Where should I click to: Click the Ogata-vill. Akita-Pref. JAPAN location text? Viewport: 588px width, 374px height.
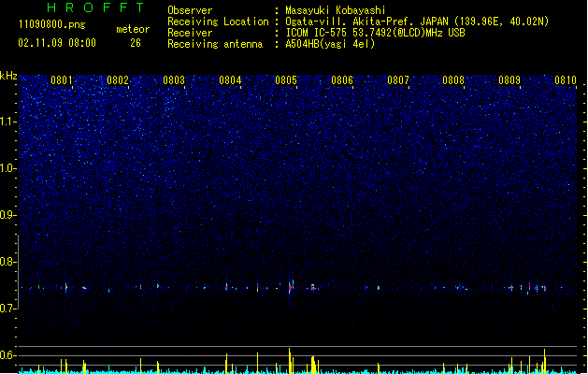coord(417,22)
